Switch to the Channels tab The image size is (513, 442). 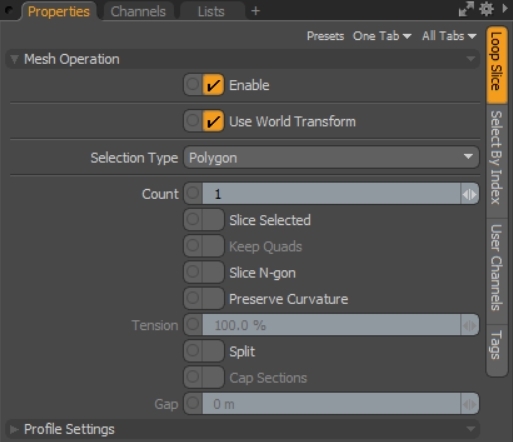coord(138,11)
